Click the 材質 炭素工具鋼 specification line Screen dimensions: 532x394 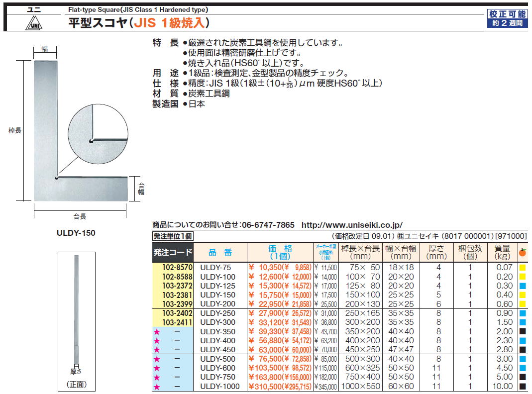point(191,94)
